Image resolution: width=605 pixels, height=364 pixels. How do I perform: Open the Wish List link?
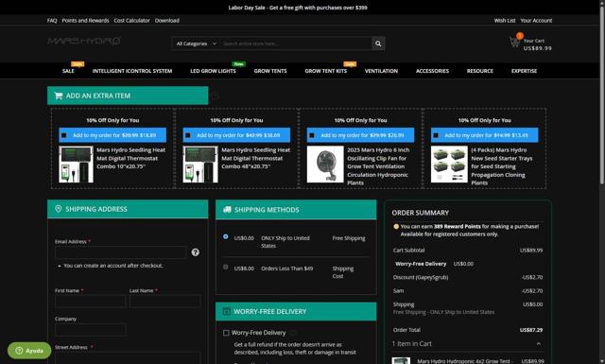(x=505, y=21)
